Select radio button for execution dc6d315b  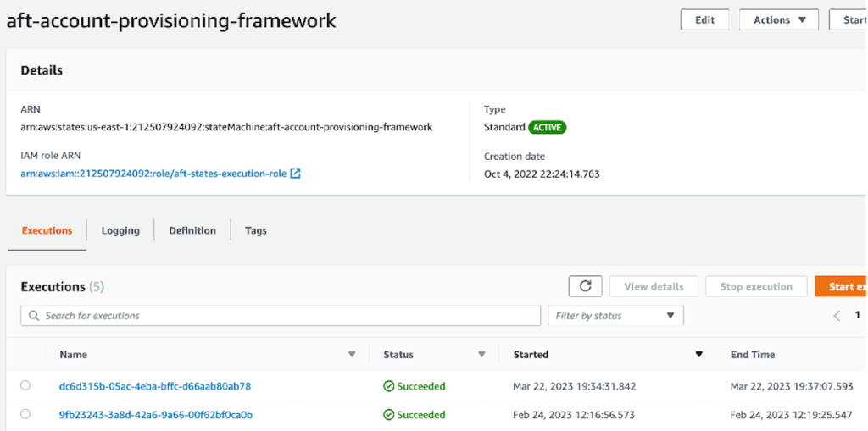(25, 385)
